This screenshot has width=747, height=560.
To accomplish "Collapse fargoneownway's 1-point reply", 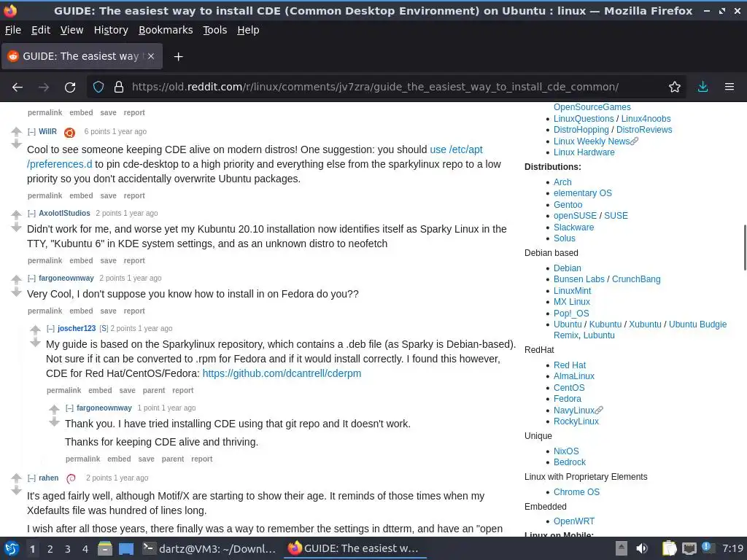I will tap(69, 408).
